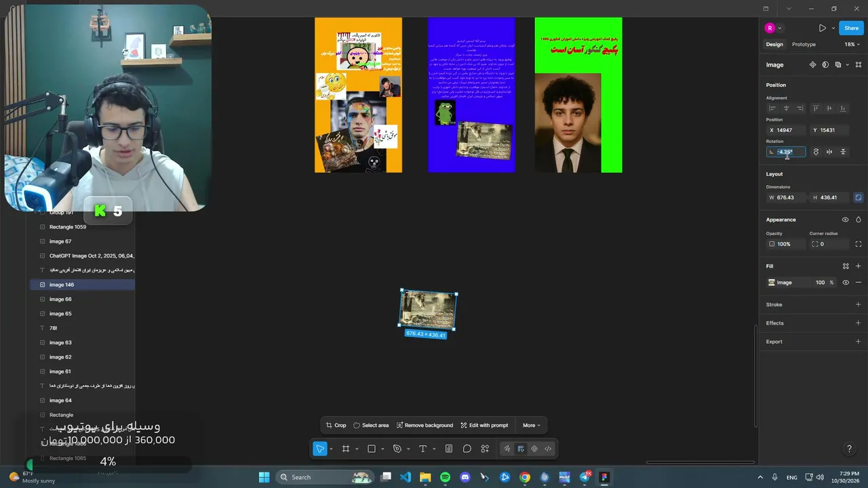
Task: Click the Select area button
Action: click(371, 426)
